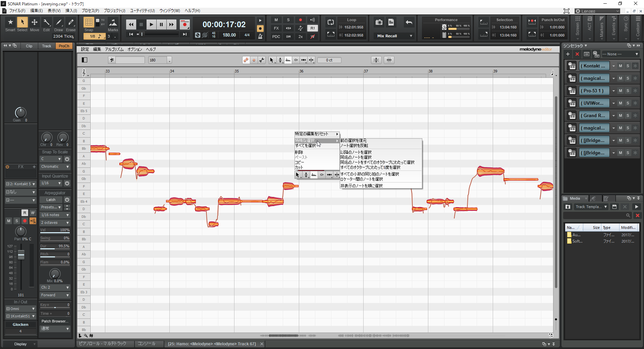Viewport: 644px width, 349px height.
Task: Click the track volume fader
Action: pos(21,255)
